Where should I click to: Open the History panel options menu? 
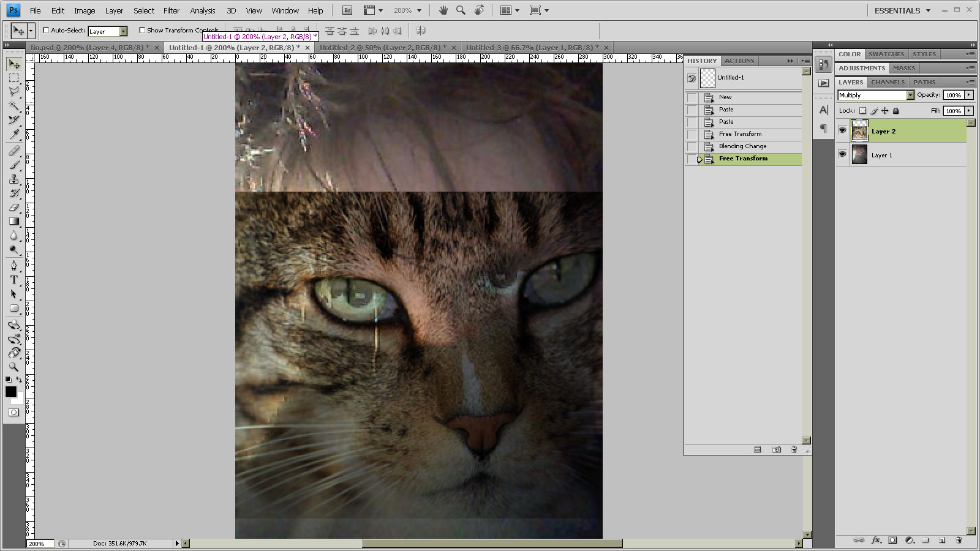(x=805, y=61)
